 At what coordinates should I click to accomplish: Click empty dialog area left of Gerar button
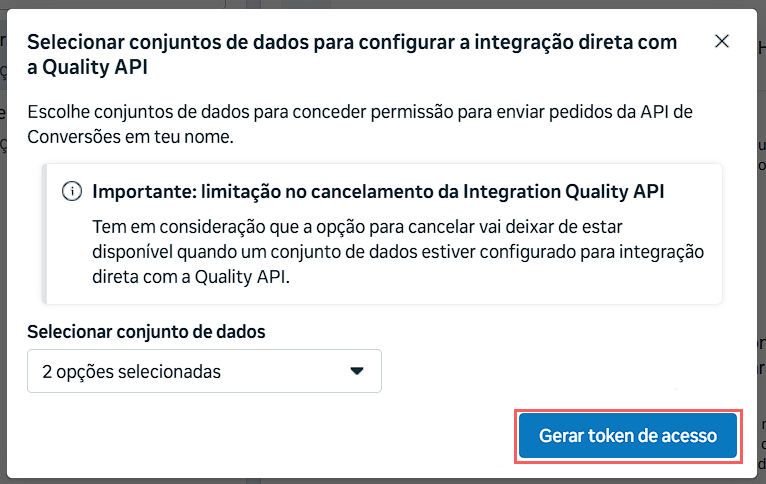coord(300,436)
